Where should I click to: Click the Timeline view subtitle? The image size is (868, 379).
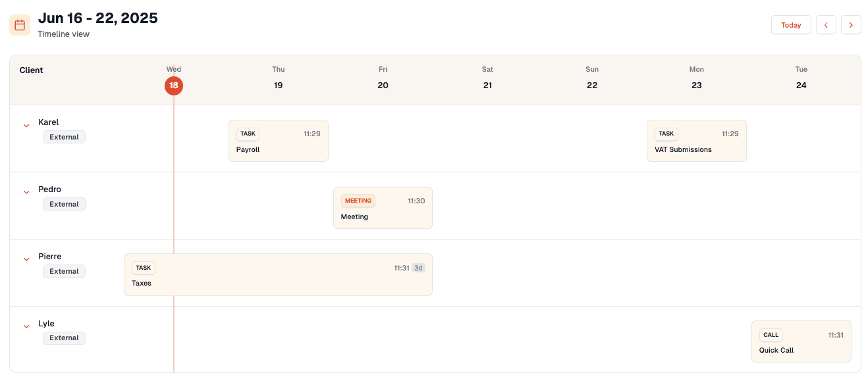coord(63,34)
